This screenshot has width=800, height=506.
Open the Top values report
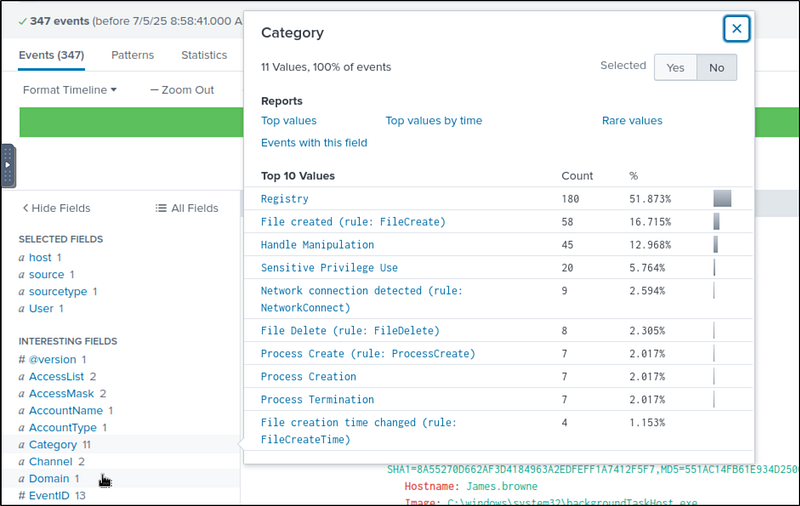point(289,121)
